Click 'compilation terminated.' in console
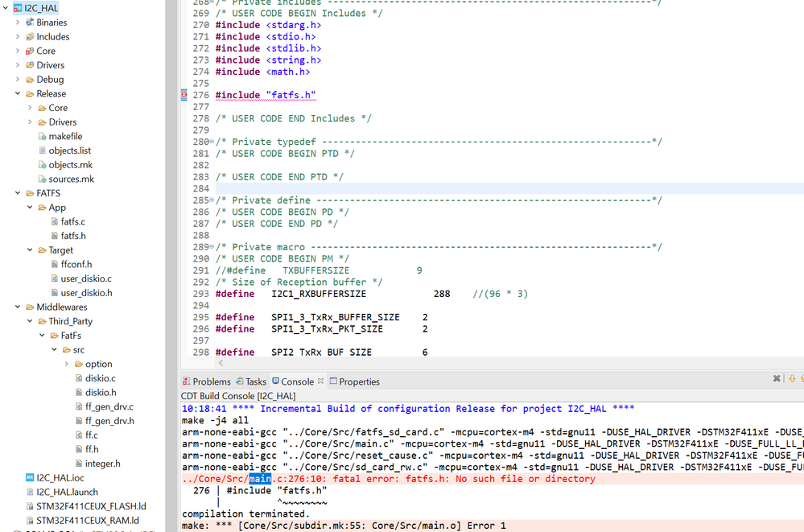This screenshot has height=532, width=804. [x=245, y=513]
